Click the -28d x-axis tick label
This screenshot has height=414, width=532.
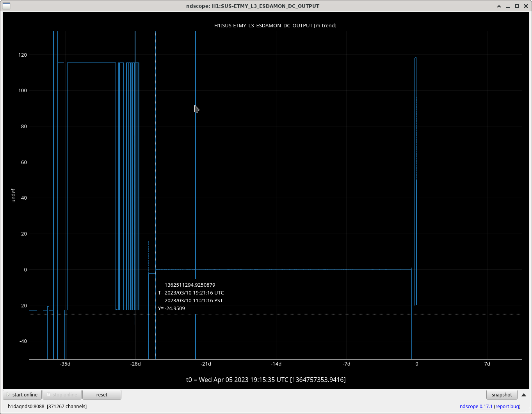pyautogui.click(x=135, y=364)
